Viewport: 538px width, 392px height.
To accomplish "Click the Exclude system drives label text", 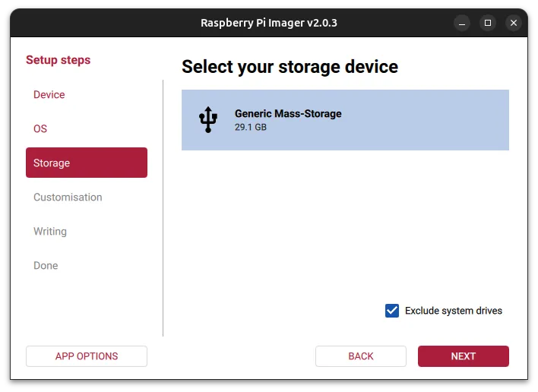I will [x=453, y=311].
